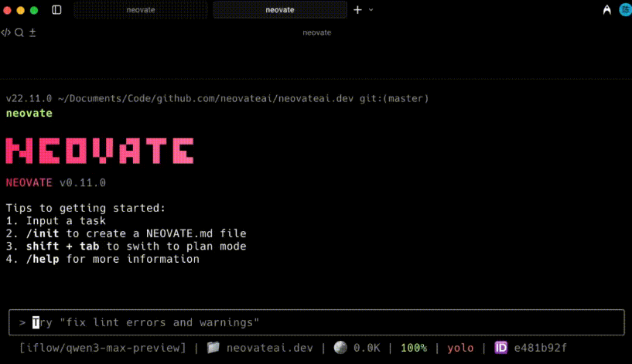632x364 pixels.
Task: Open a new tab with plus button
Action: pos(357,10)
